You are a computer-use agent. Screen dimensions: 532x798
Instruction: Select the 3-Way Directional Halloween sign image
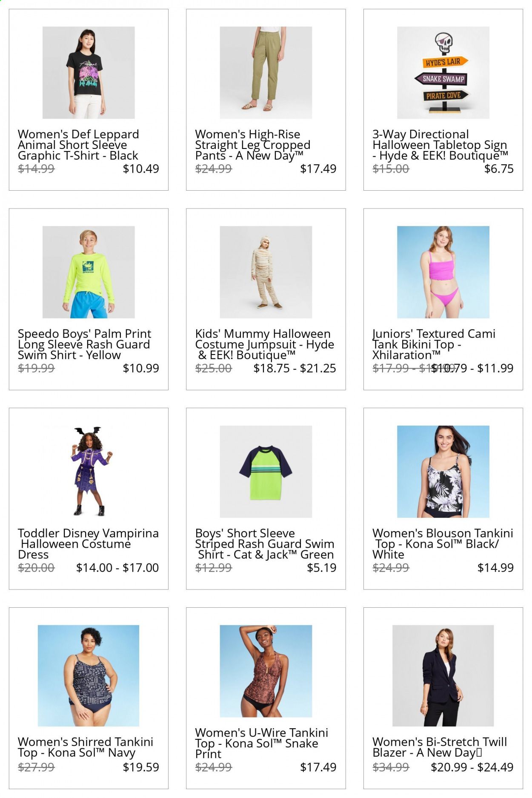443,72
